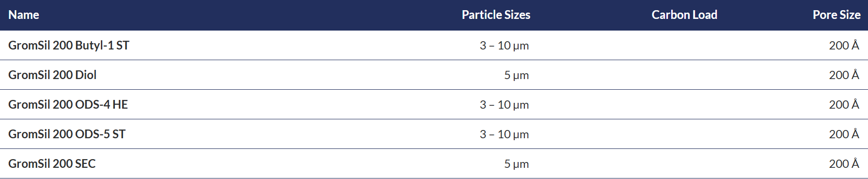Sort by the Particle Sizes column header

point(496,15)
